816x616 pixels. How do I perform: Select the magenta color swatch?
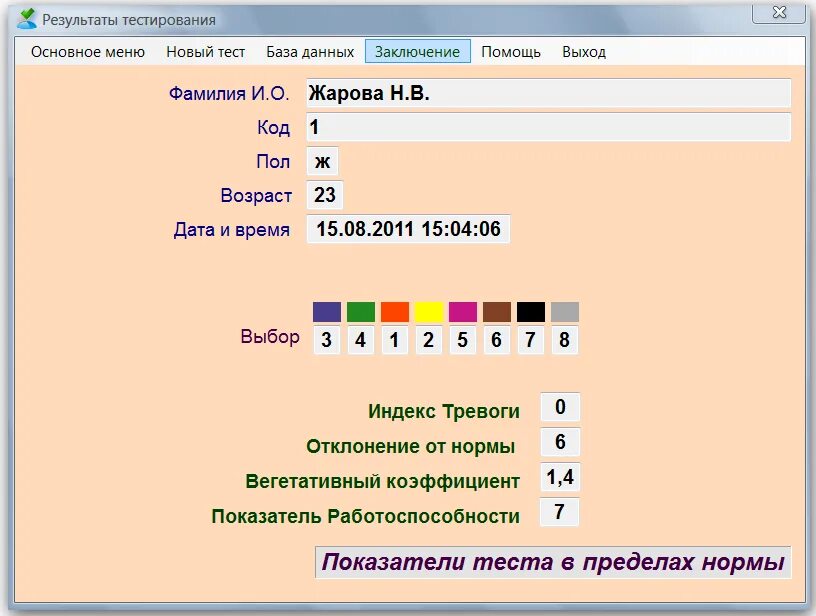[463, 312]
